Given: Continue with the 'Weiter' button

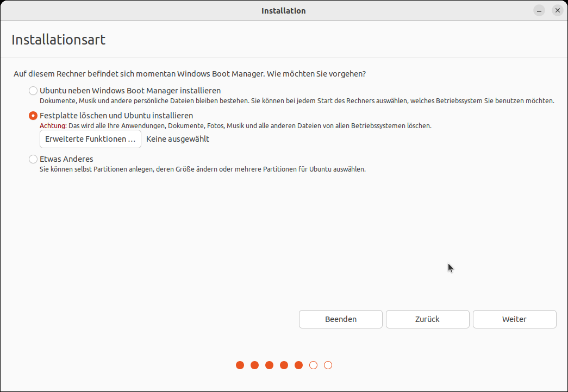Looking at the screenshot, I should 514,319.
